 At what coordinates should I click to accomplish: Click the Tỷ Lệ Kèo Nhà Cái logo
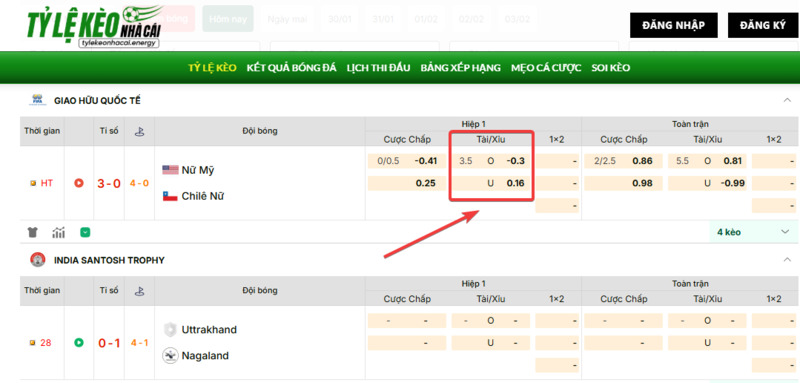click(x=95, y=27)
